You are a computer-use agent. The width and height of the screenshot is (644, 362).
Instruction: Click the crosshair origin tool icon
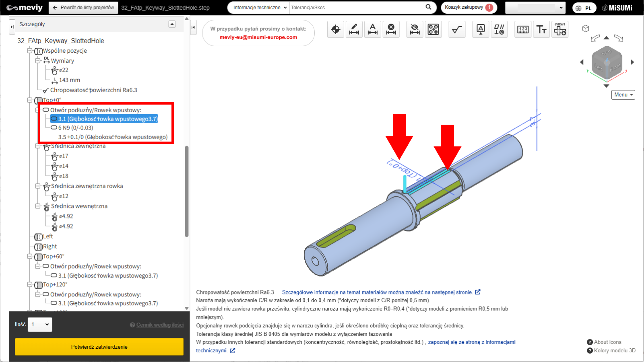tap(336, 29)
